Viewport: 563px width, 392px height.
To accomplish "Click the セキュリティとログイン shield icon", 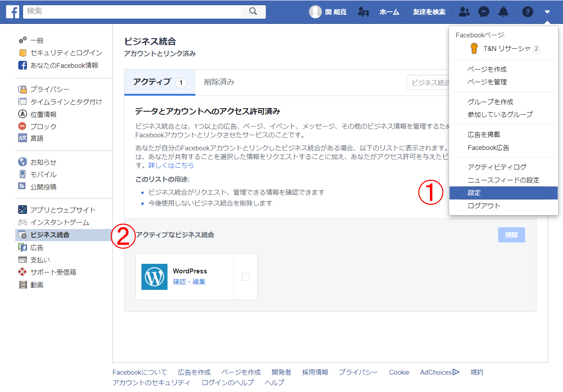I will coord(23,53).
